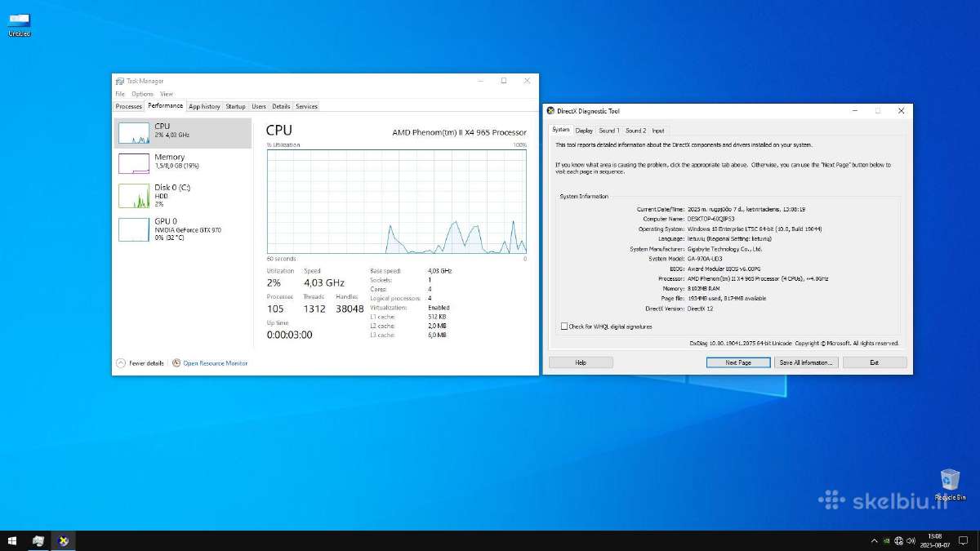Switch to Sound 1 tab in DirectX tool

(609, 131)
